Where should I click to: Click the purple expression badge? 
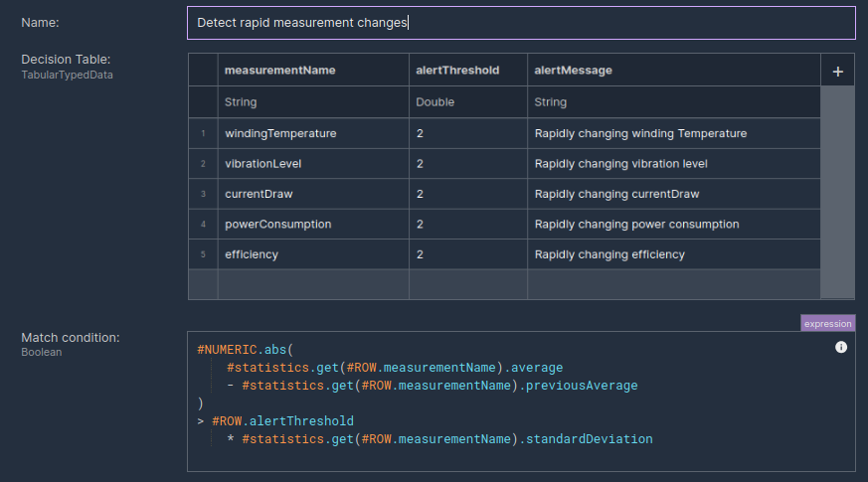827,323
